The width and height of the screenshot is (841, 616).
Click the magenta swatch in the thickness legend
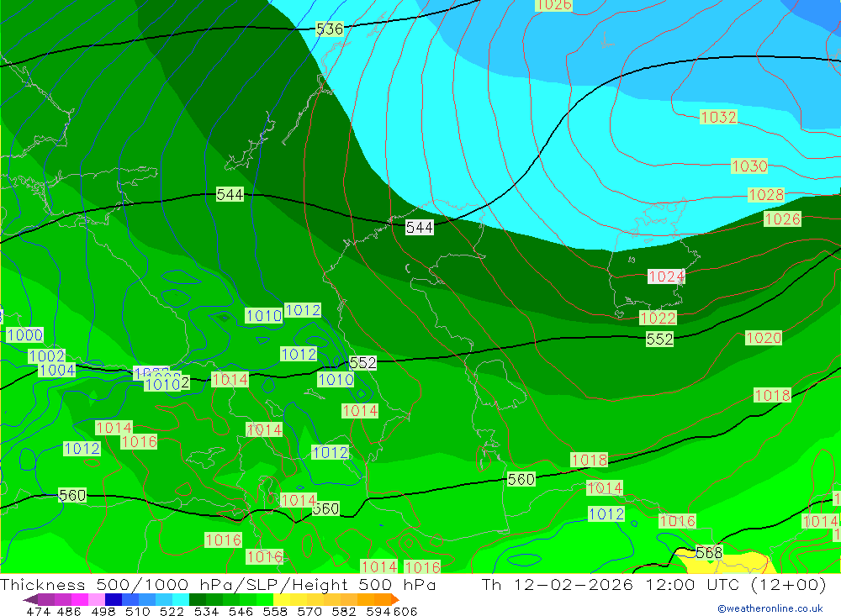[80, 599]
